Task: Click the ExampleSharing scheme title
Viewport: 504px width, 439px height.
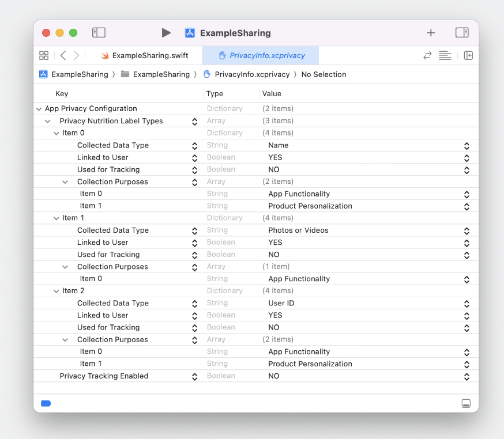Action: click(235, 33)
